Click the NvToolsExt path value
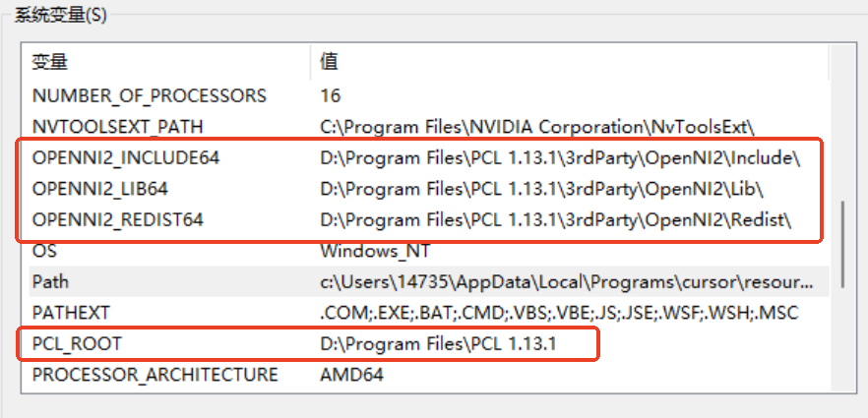The image size is (868, 418). (537, 127)
